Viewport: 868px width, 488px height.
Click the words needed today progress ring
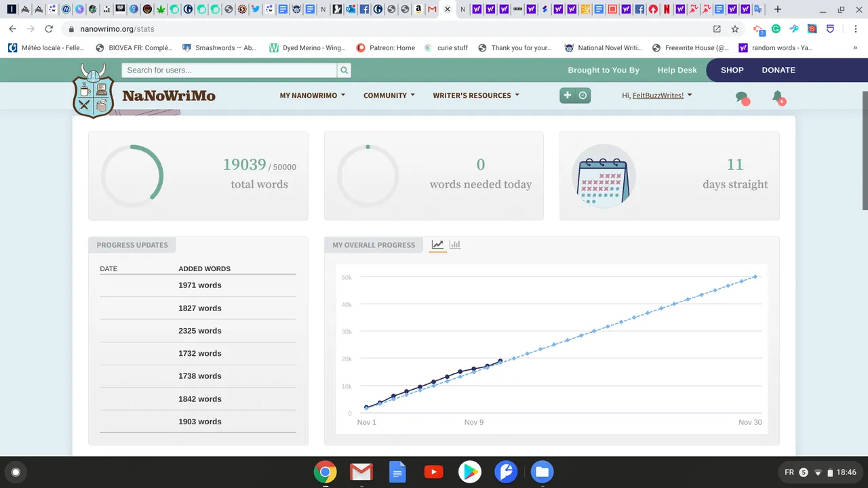pos(368,176)
